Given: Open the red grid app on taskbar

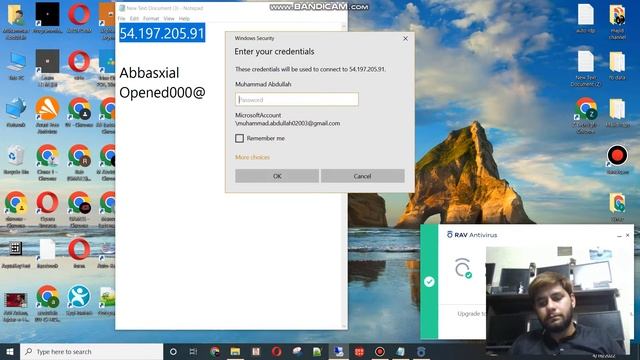Looking at the screenshot, I should coord(359,351).
